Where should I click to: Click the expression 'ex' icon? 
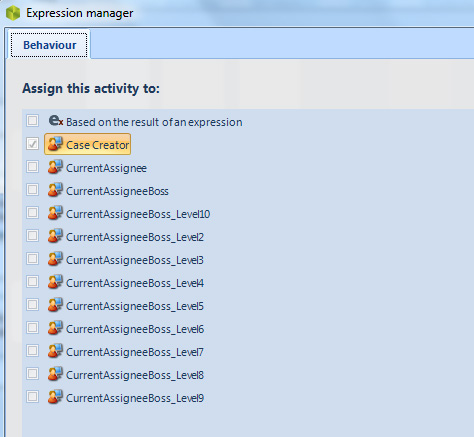(56, 121)
